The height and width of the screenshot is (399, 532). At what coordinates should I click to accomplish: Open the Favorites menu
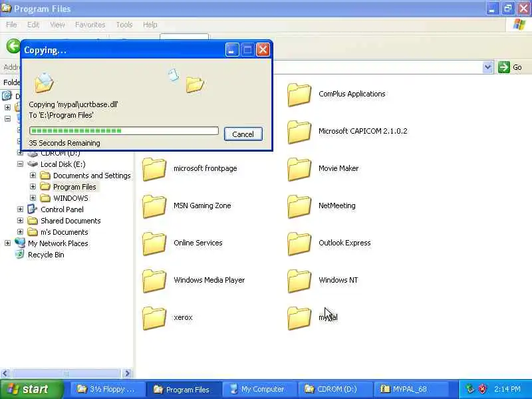pos(90,25)
